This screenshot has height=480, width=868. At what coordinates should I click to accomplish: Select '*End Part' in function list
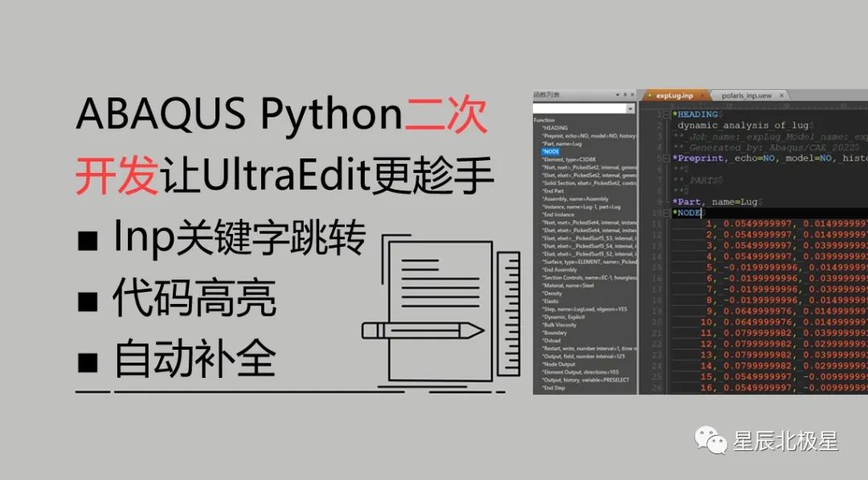coord(552,191)
